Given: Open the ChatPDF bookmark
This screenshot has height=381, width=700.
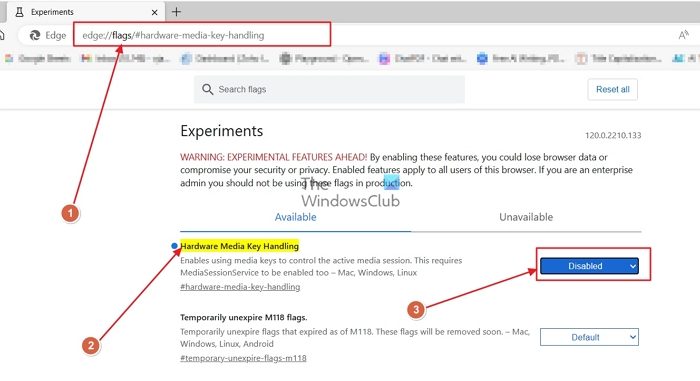Looking at the screenshot, I should [423, 58].
